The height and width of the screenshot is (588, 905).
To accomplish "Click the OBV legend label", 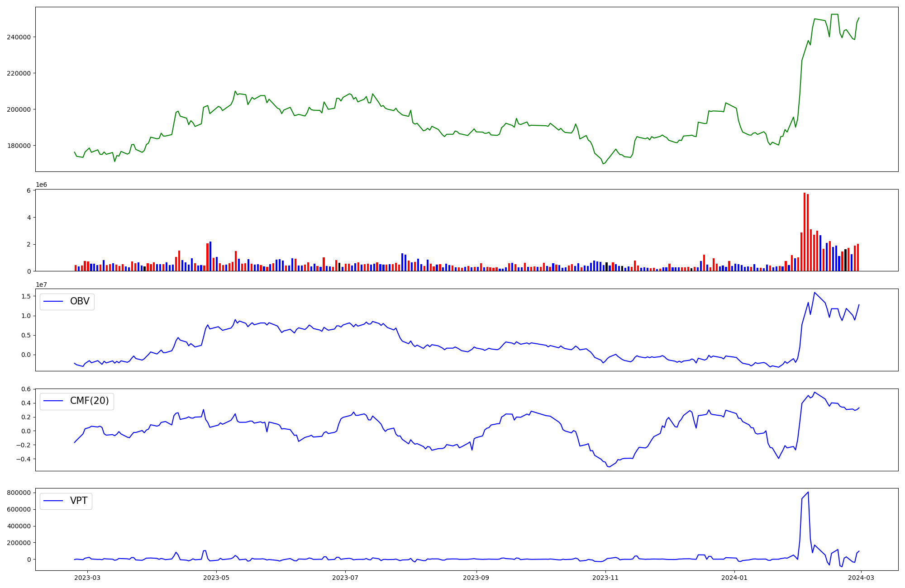I will [x=80, y=301].
